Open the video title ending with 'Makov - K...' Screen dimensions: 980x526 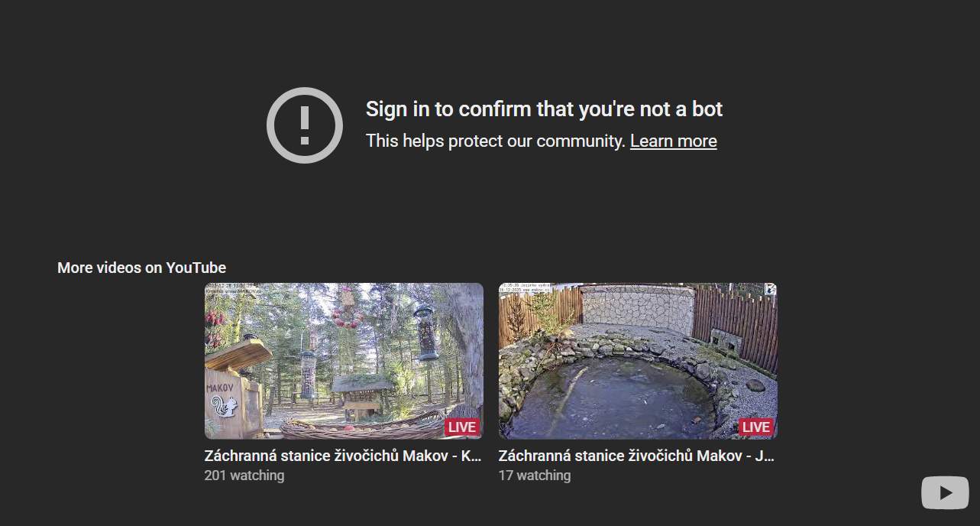[x=343, y=456]
